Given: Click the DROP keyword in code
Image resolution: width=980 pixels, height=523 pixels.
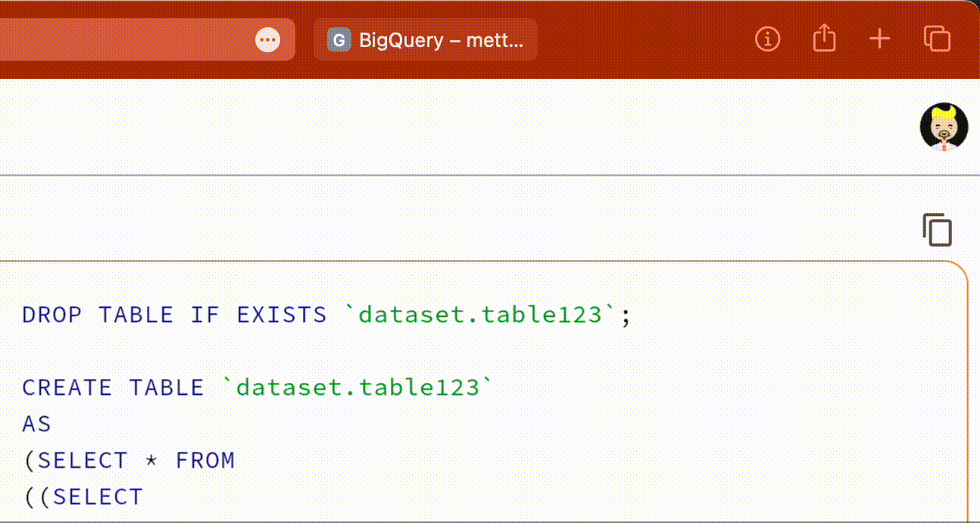Looking at the screenshot, I should (x=51, y=315).
